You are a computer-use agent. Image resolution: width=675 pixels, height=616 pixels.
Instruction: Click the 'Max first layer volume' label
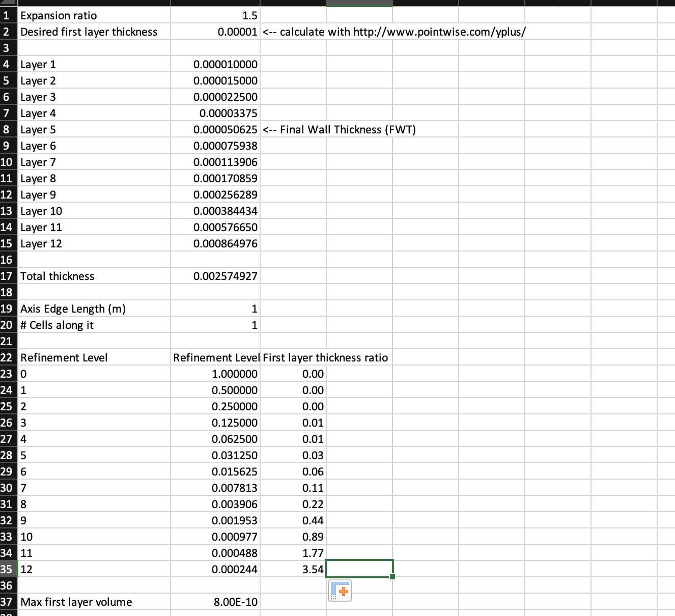[x=94, y=602]
